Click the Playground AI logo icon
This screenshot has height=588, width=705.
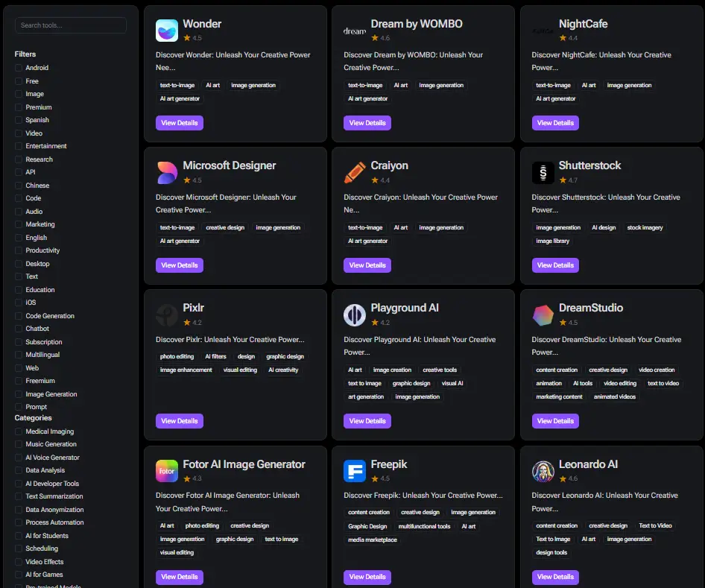coord(355,315)
